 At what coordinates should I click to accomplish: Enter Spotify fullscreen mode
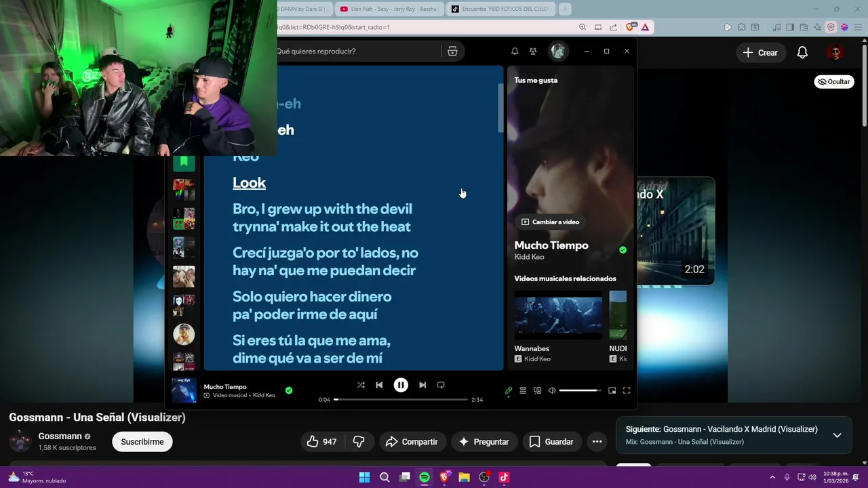(627, 390)
